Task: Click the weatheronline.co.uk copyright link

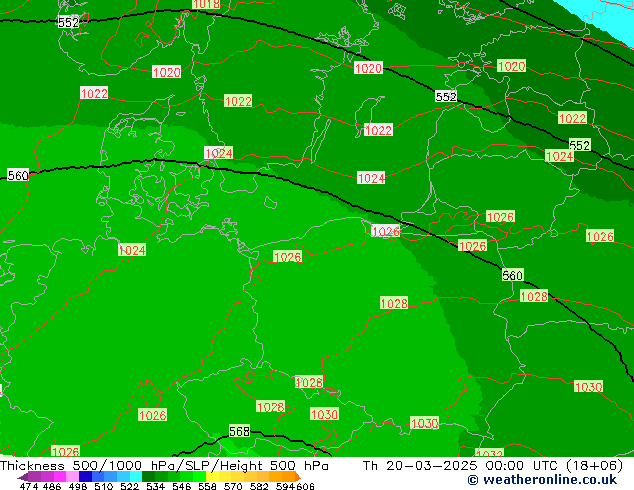Action: click(x=542, y=480)
